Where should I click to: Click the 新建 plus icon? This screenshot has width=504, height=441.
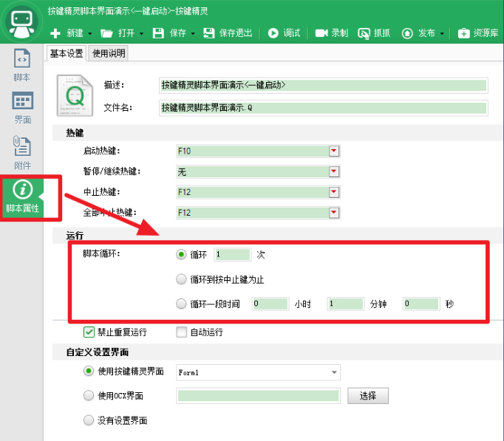[55, 33]
